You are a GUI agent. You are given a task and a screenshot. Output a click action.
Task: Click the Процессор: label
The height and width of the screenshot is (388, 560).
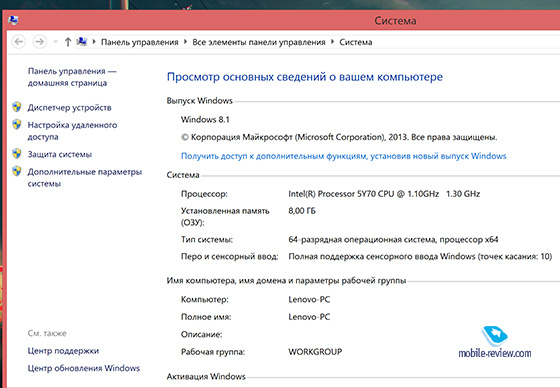click(x=204, y=194)
